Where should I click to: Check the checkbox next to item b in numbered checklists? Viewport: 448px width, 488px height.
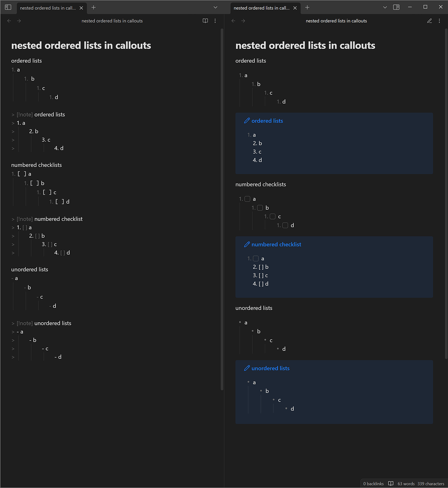(260, 208)
